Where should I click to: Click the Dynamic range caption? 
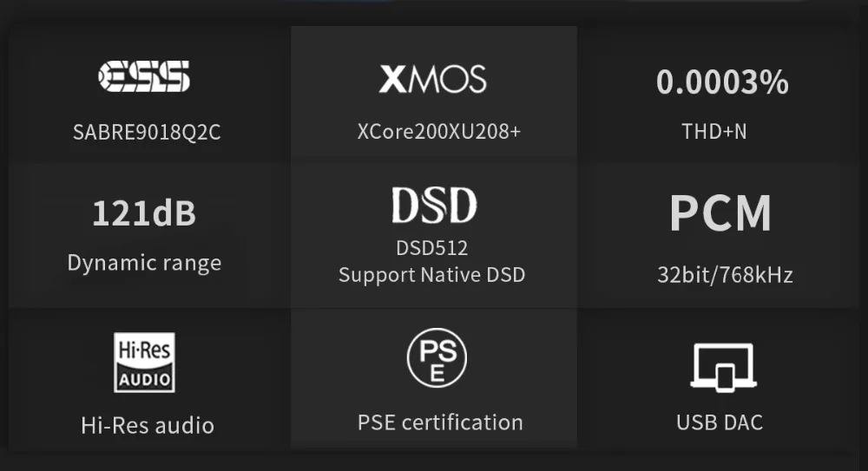click(144, 263)
